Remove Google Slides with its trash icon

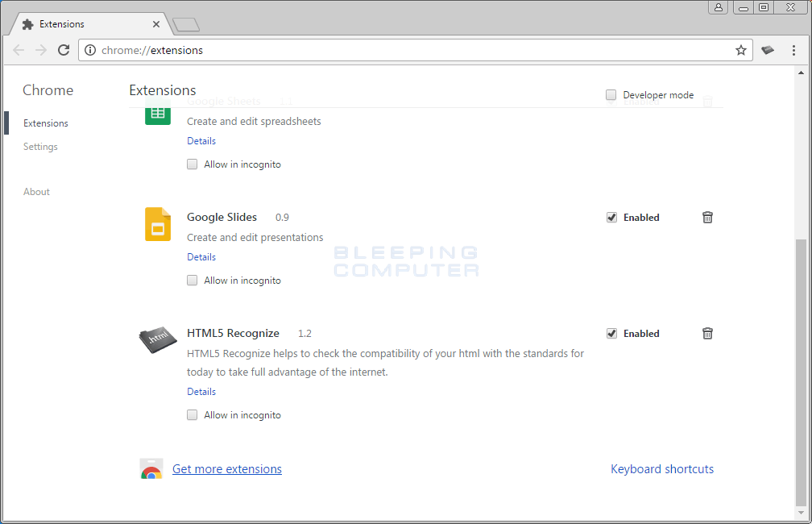(707, 217)
